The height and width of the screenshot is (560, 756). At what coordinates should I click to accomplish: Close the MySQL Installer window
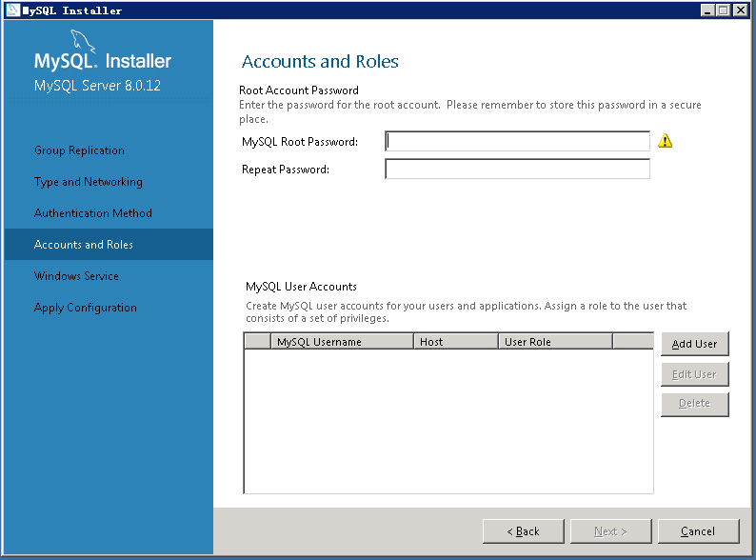click(741, 10)
